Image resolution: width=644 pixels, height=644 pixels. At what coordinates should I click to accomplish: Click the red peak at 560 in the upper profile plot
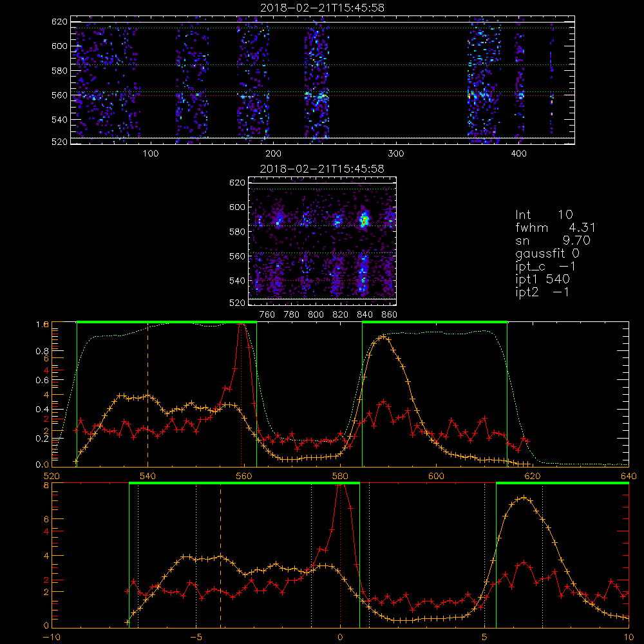tap(242, 325)
